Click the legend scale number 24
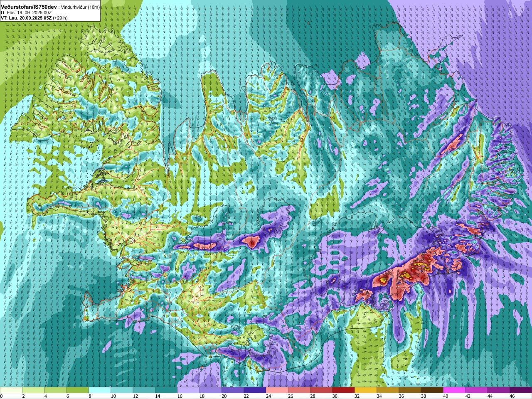 coord(268,397)
